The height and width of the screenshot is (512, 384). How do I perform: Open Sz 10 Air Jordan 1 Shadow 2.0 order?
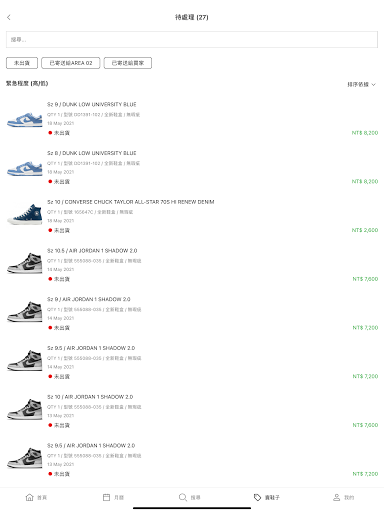coord(192,411)
